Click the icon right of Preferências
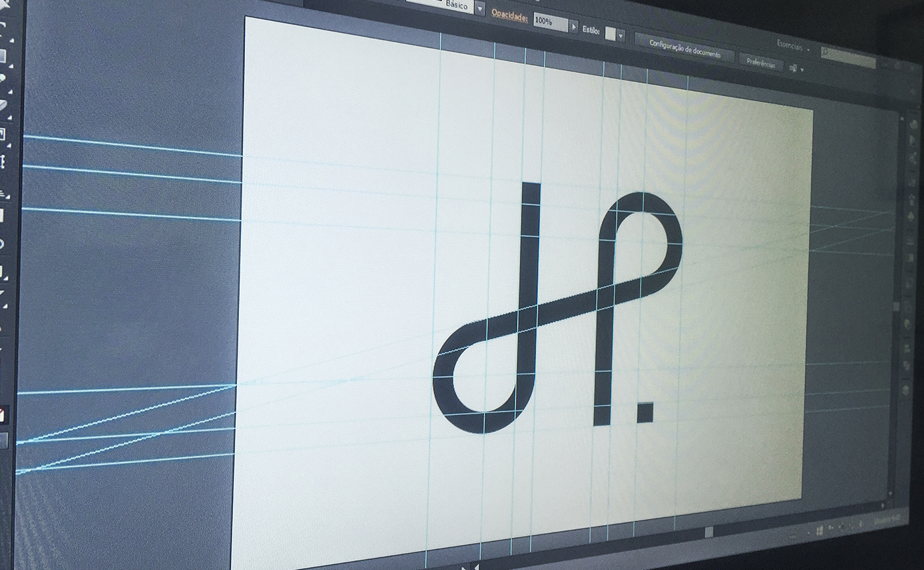The height and width of the screenshot is (570, 924). pyautogui.click(x=794, y=67)
